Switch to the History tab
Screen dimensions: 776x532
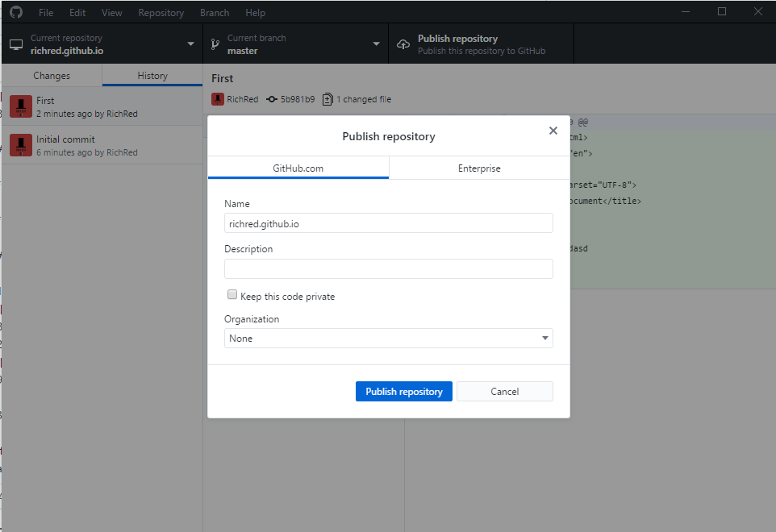152,76
